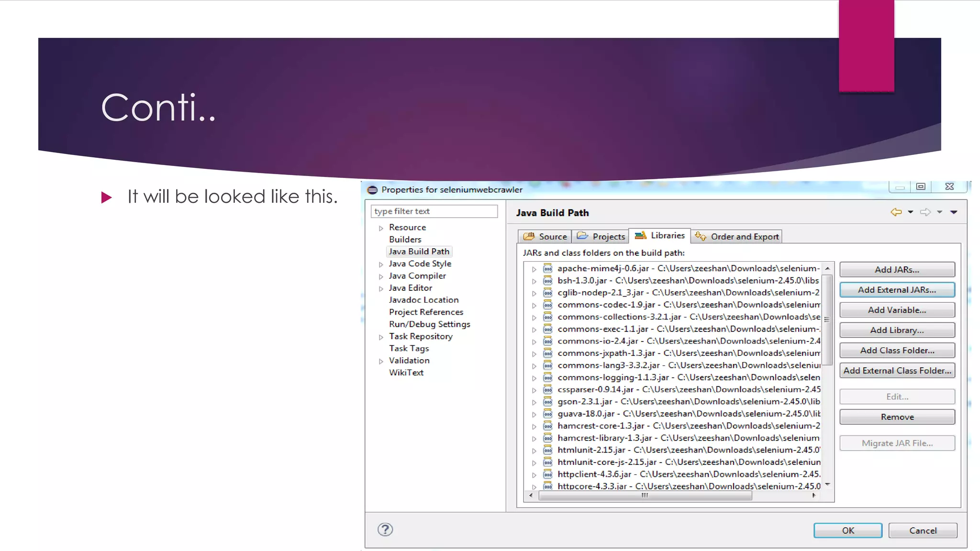Open the view menu dropdown arrow
Viewport: 980px width, 551px height.
[x=954, y=212]
